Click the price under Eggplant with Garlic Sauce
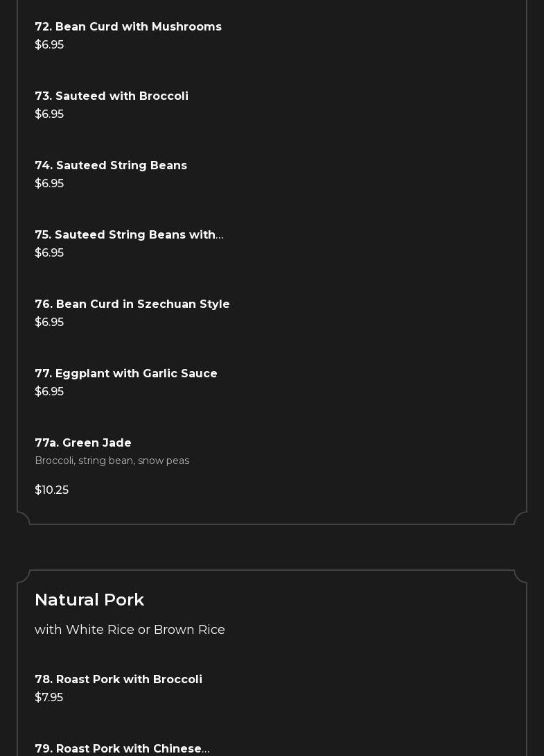This screenshot has height=756, width=544. pyautogui.click(x=49, y=391)
